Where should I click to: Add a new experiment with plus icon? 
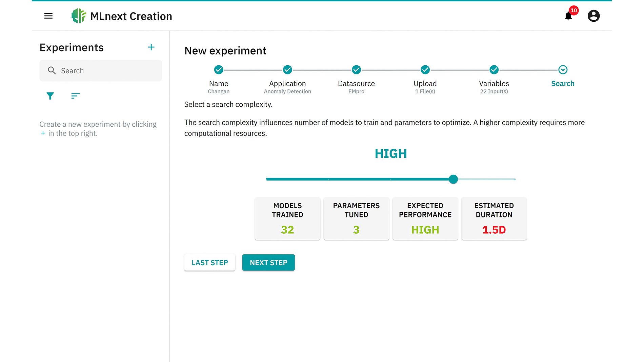pyautogui.click(x=151, y=47)
